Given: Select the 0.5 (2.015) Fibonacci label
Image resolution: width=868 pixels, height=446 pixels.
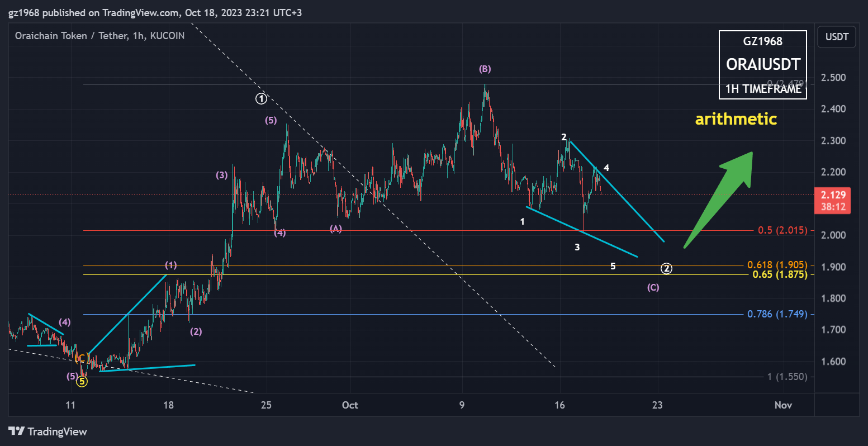Looking at the screenshot, I should click(782, 230).
